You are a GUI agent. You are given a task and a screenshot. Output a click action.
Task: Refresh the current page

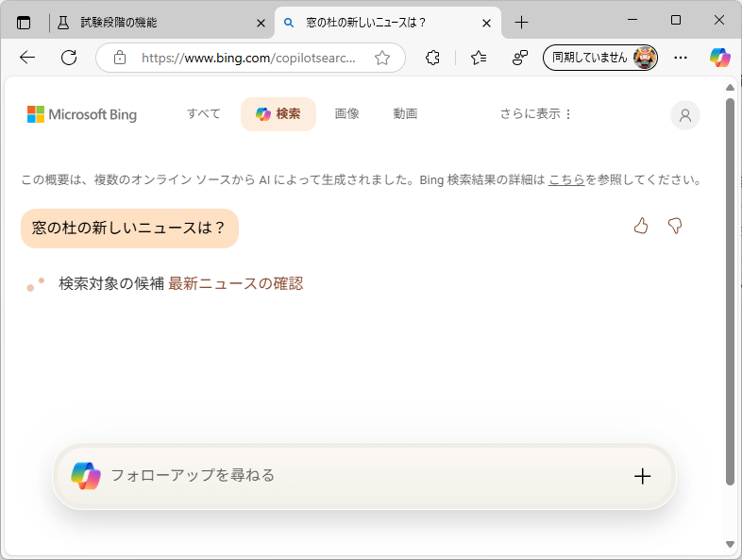[69, 58]
